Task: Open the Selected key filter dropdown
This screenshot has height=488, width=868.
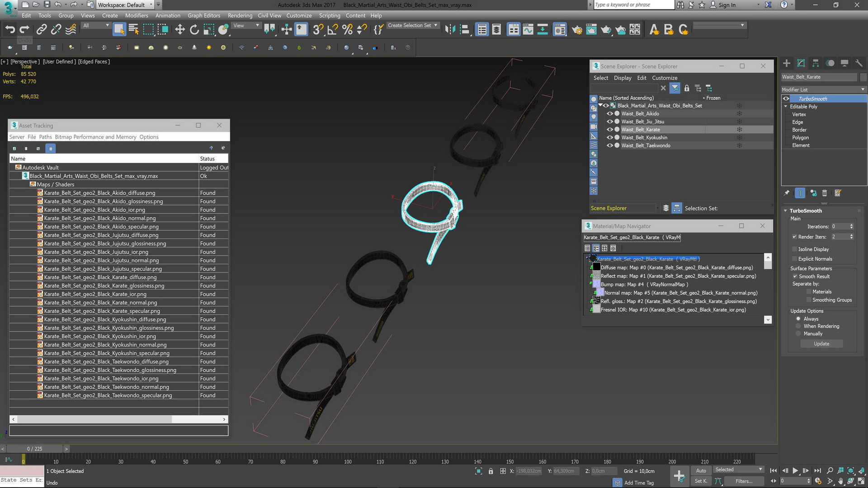Action: pos(738,470)
